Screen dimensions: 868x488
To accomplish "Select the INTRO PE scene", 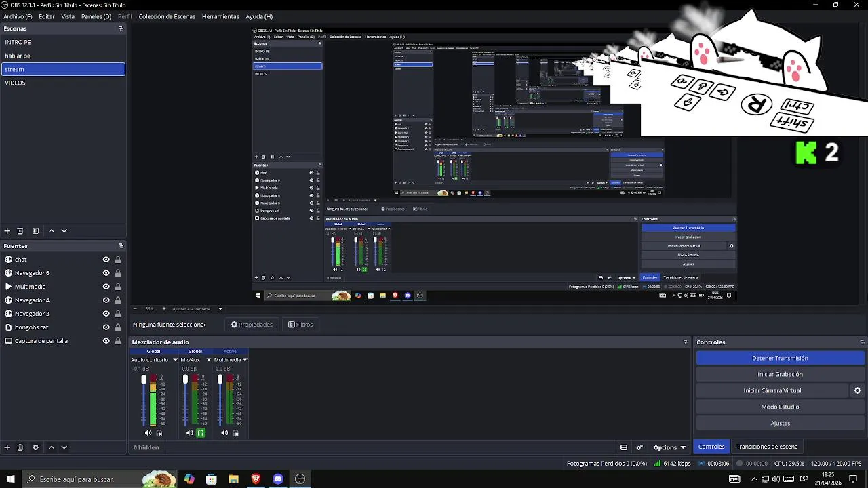I will coord(63,42).
